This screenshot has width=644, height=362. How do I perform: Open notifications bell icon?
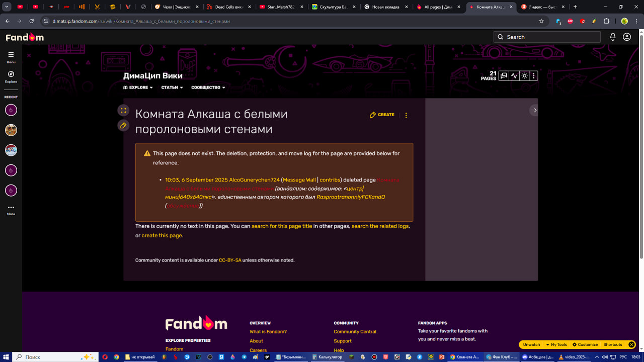pyautogui.click(x=613, y=37)
